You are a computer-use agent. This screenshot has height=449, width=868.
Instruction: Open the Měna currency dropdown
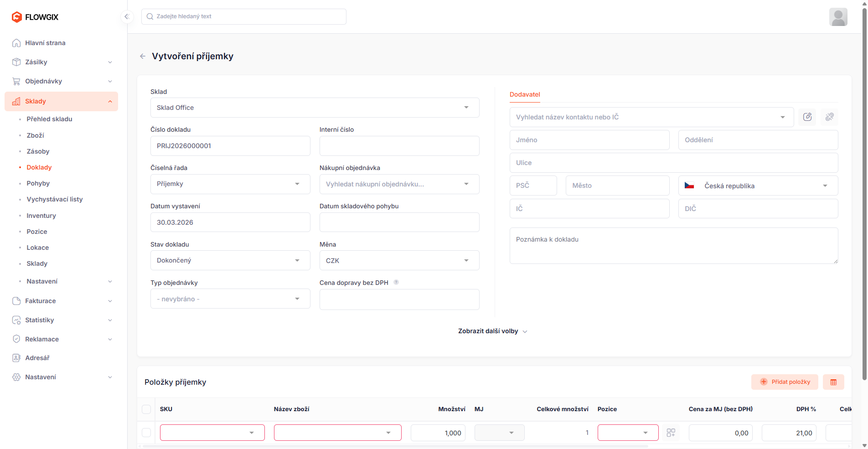point(399,261)
